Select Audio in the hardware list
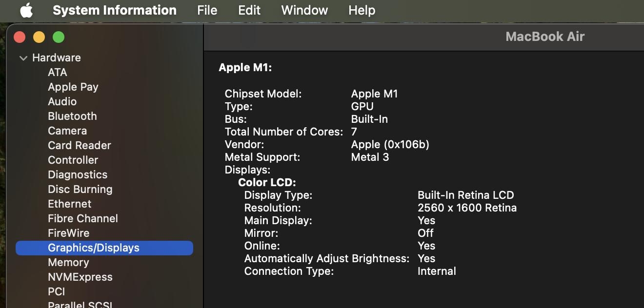 point(62,101)
